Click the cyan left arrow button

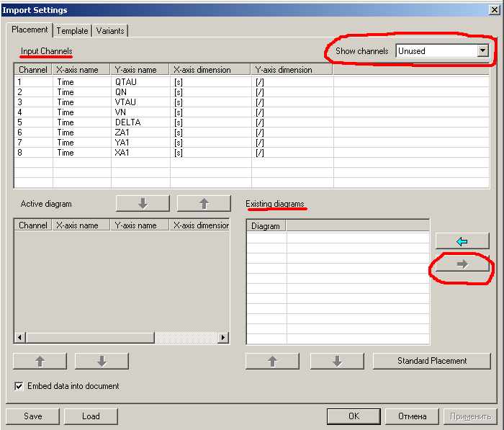click(462, 241)
